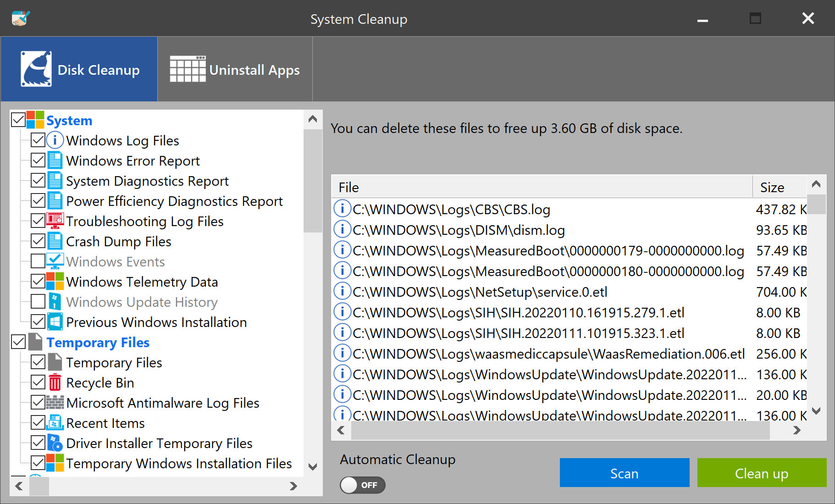
Task: Click the Windows Update History icon
Action: click(55, 302)
